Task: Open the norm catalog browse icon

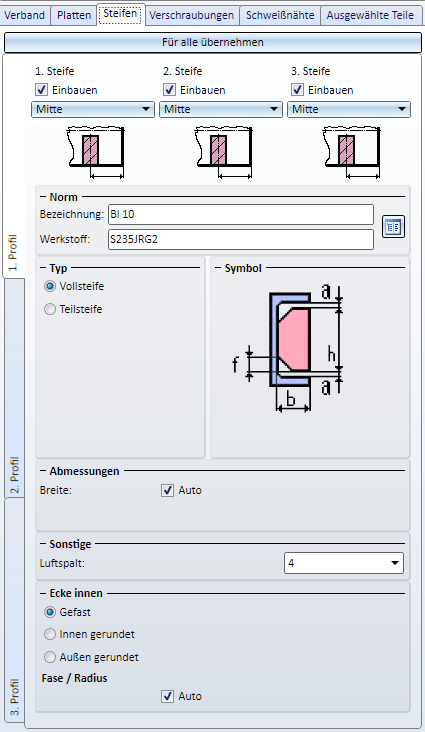Action: coord(393,227)
